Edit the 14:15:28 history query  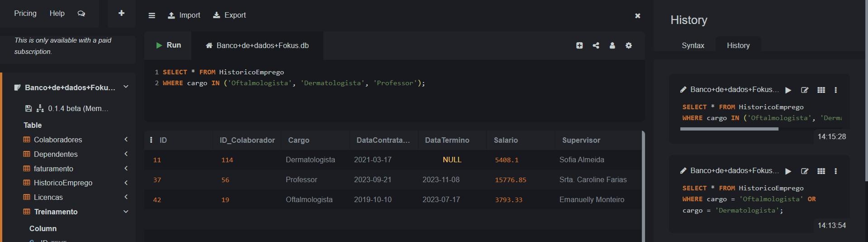point(805,90)
